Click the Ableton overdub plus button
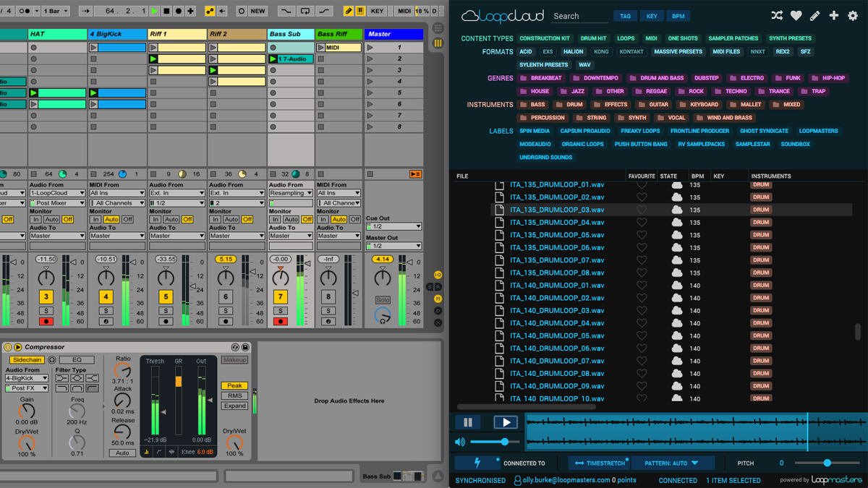This screenshot has width=868, height=488. point(191,11)
